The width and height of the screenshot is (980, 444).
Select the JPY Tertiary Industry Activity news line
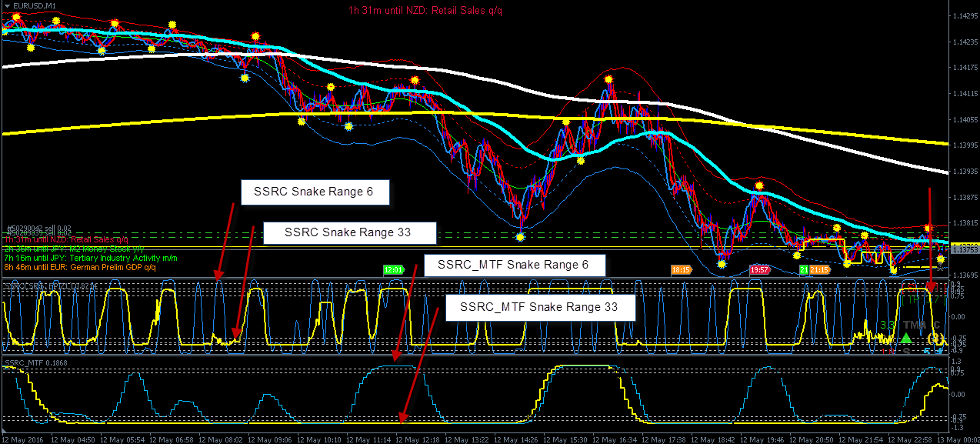point(90,258)
